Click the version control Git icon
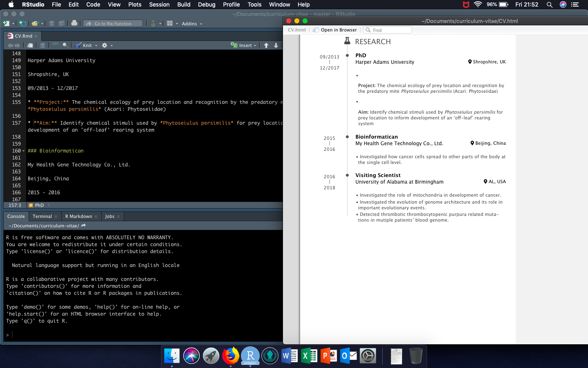Viewport: 588px width, 368px height. [153, 23]
